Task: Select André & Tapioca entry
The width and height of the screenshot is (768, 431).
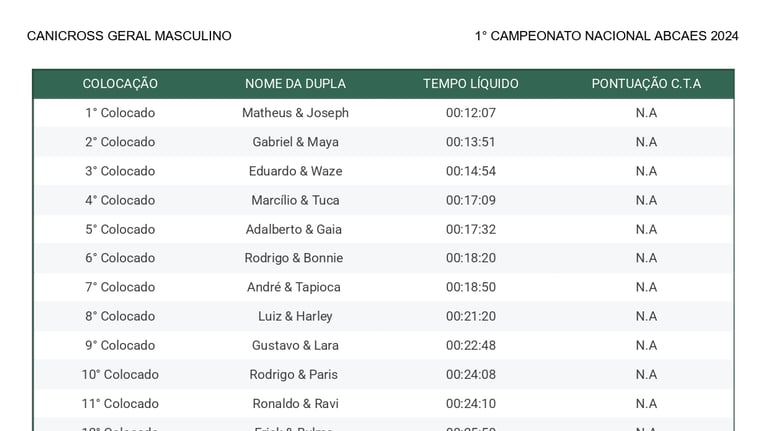Action: pos(293,287)
